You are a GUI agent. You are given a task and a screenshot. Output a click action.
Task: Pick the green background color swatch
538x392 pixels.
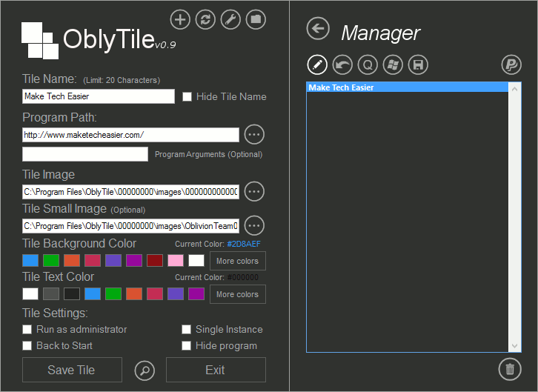(x=51, y=261)
